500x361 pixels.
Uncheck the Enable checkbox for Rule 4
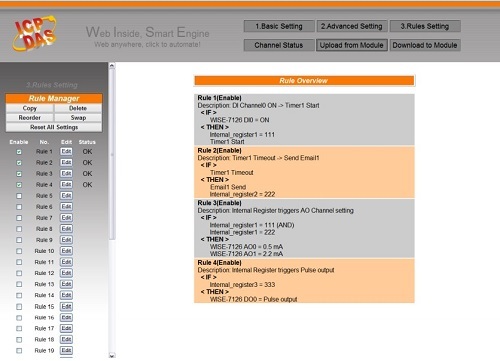click(x=19, y=185)
